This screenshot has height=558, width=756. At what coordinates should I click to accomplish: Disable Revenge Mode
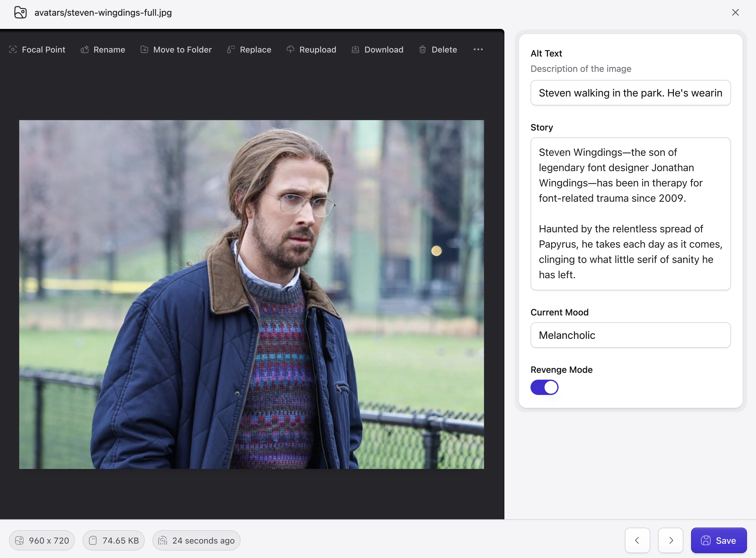pos(544,387)
